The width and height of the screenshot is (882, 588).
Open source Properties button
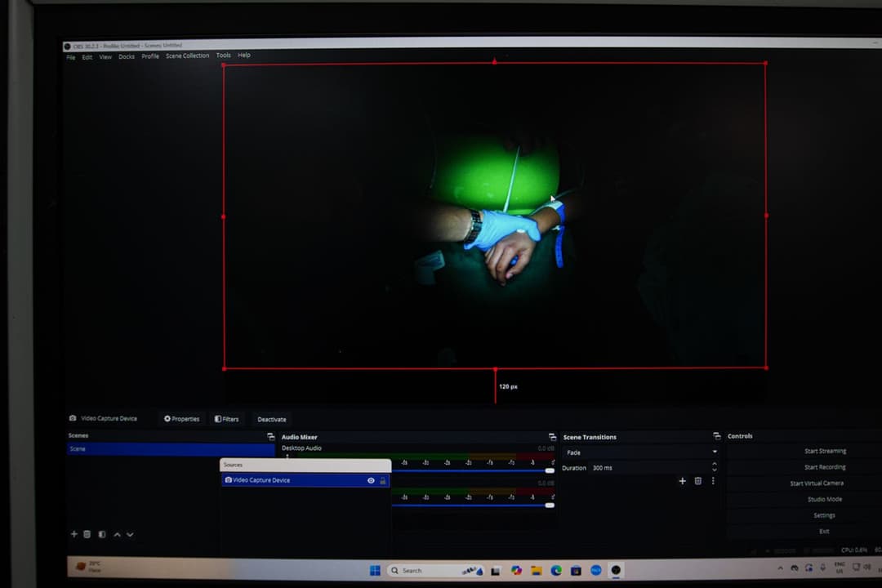click(x=181, y=419)
